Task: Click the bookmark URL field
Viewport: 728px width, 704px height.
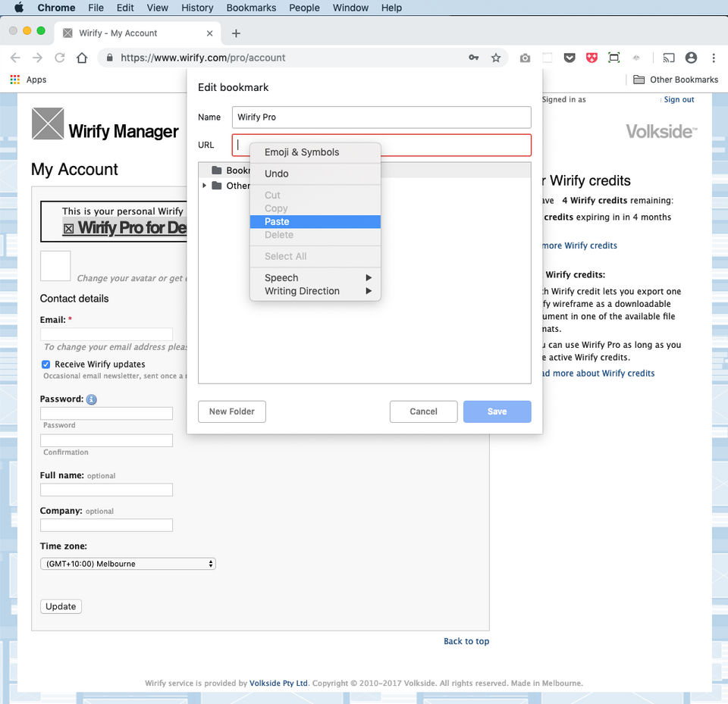Action: 381,145
